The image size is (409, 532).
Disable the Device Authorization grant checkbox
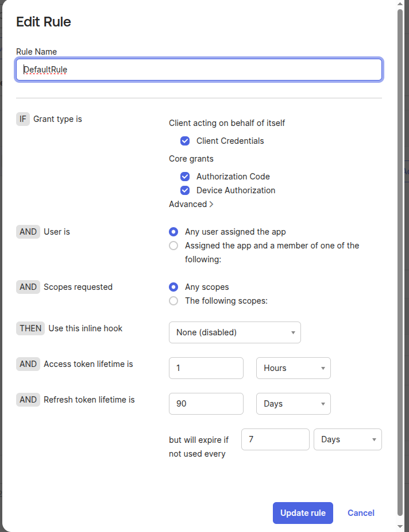[185, 190]
